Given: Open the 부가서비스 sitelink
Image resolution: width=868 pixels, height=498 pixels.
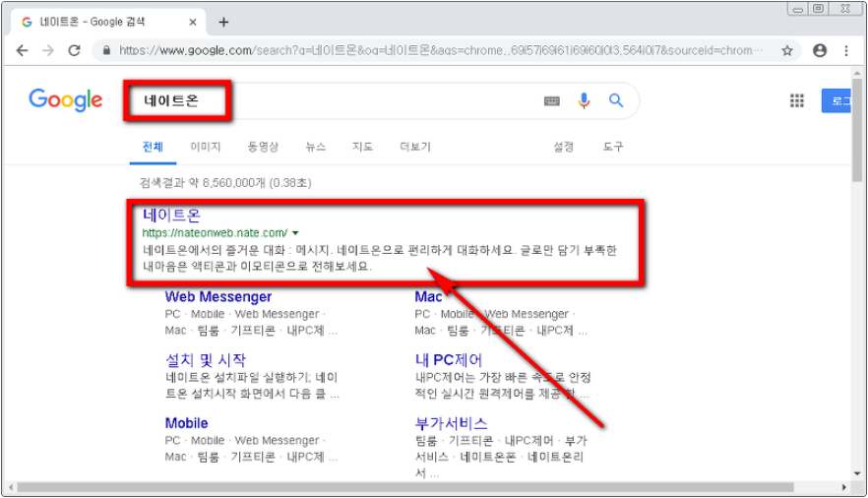Looking at the screenshot, I should 451,423.
